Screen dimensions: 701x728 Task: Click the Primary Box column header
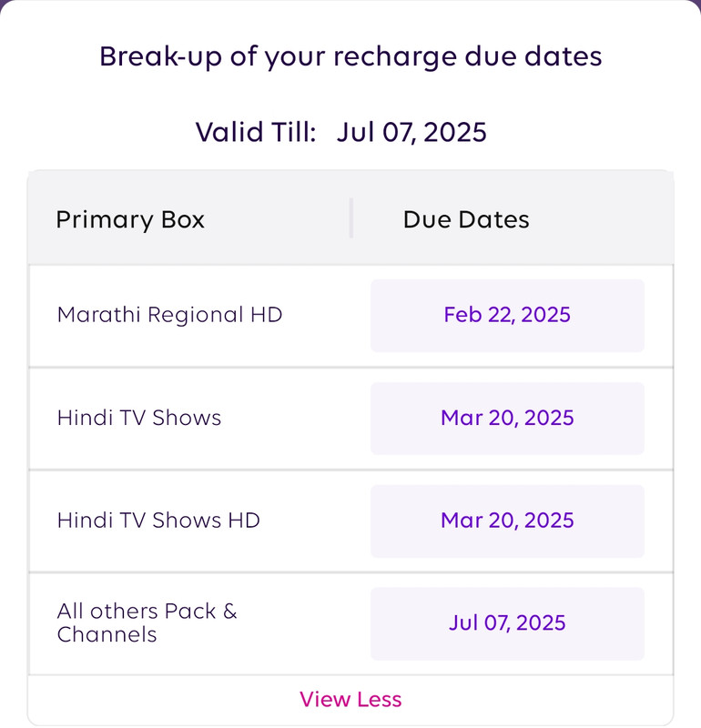[x=130, y=219]
